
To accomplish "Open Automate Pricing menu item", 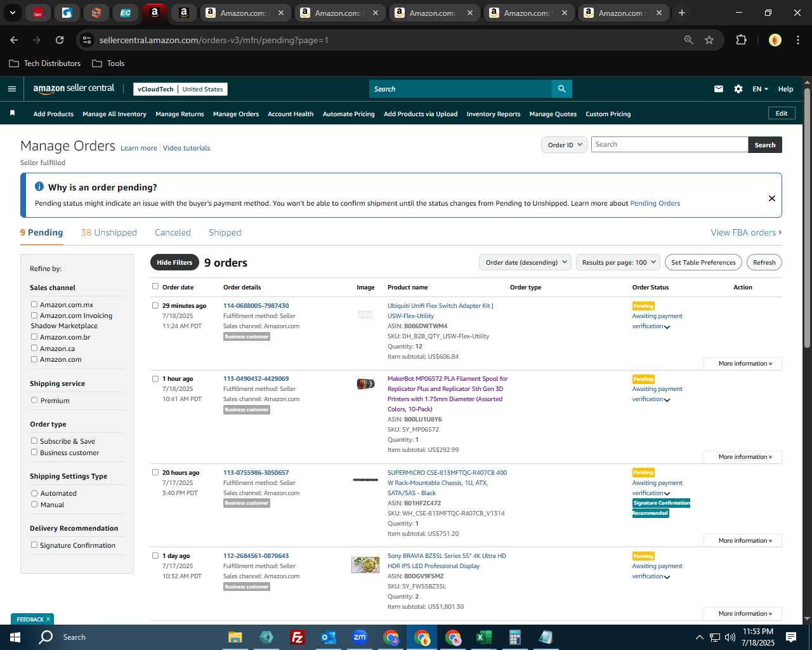I will [x=348, y=114].
